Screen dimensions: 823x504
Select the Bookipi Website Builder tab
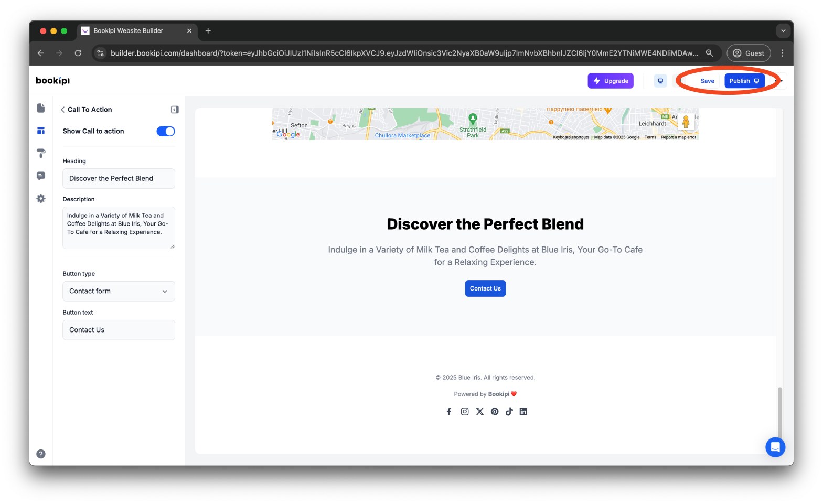tap(137, 31)
